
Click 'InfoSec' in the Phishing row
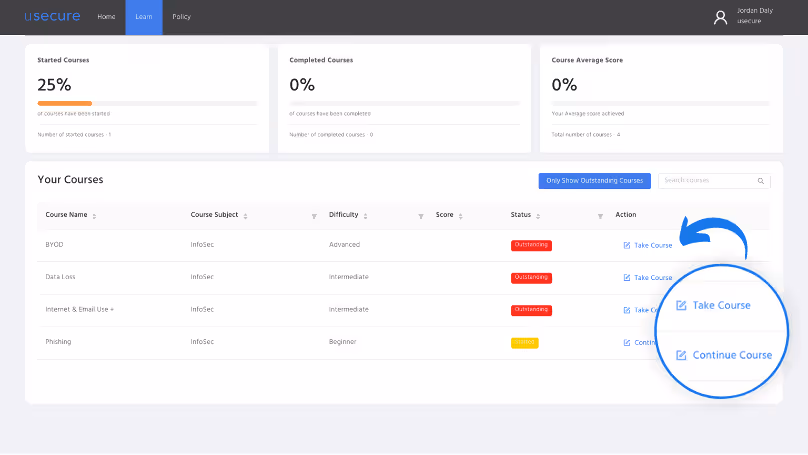[202, 342]
